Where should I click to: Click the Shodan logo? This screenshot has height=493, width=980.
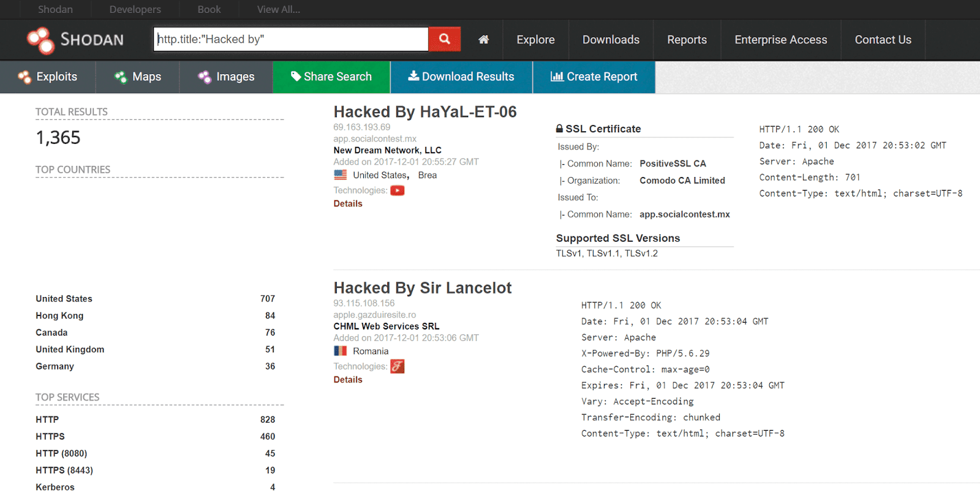coord(75,40)
